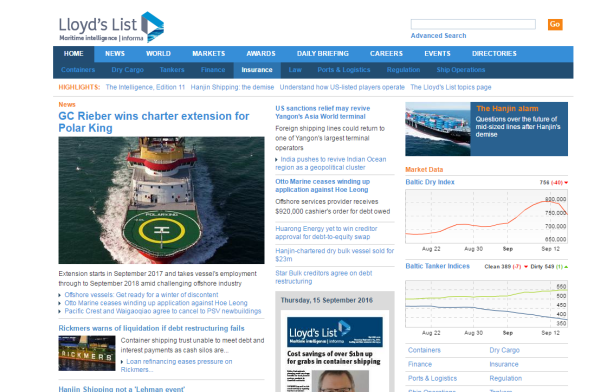This screenshot has width=600, height=392.
Task: Open the Advanced Search link
Action: [x=438, y=36]
